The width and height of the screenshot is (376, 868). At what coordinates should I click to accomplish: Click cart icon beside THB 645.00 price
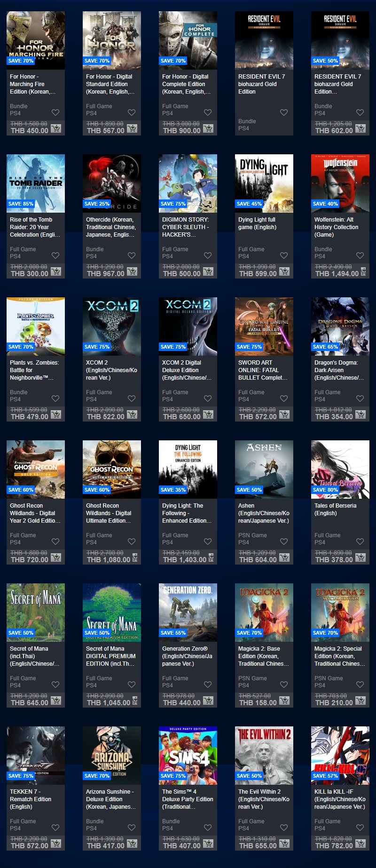point(56,701)
